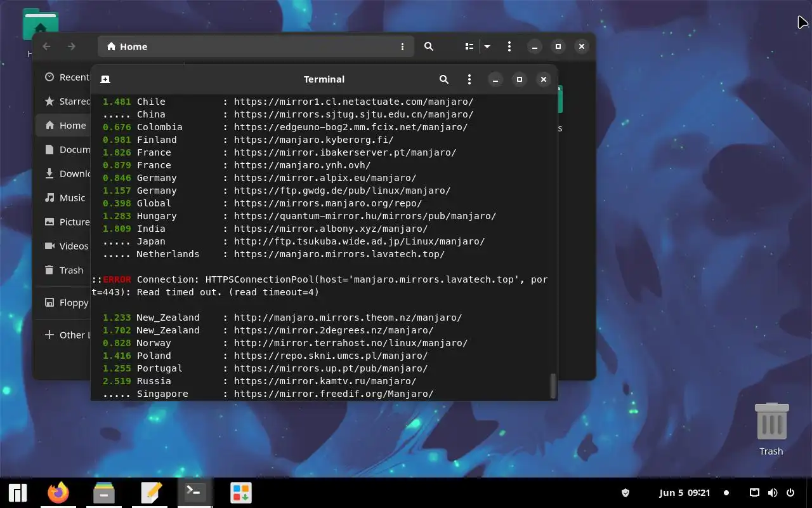
Task: Click the Japan tsukuba mirror URL
Action: [359, 241]
